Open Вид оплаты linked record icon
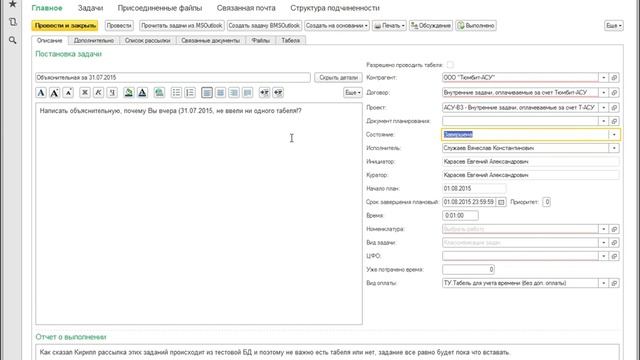 coord(614,283)
